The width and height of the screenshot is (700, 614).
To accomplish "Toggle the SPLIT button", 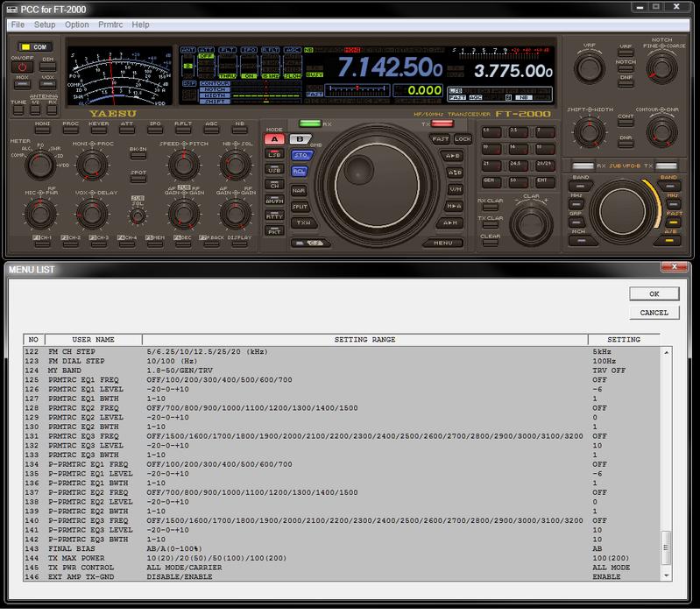I will 301,207.
